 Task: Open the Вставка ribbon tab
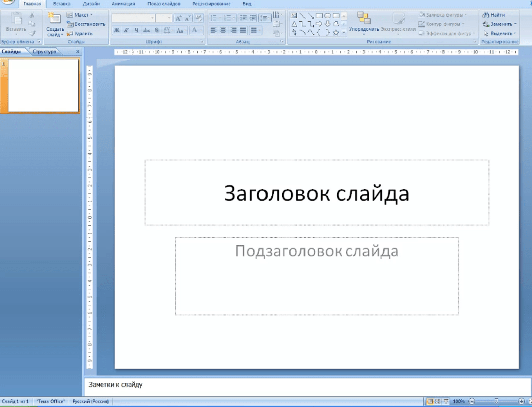tap(61, 4)
